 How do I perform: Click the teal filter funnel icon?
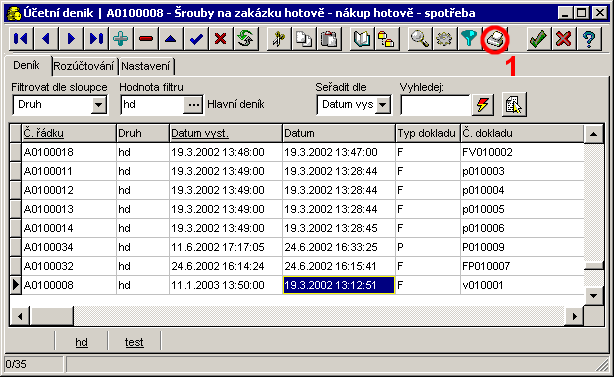(469, 39)
